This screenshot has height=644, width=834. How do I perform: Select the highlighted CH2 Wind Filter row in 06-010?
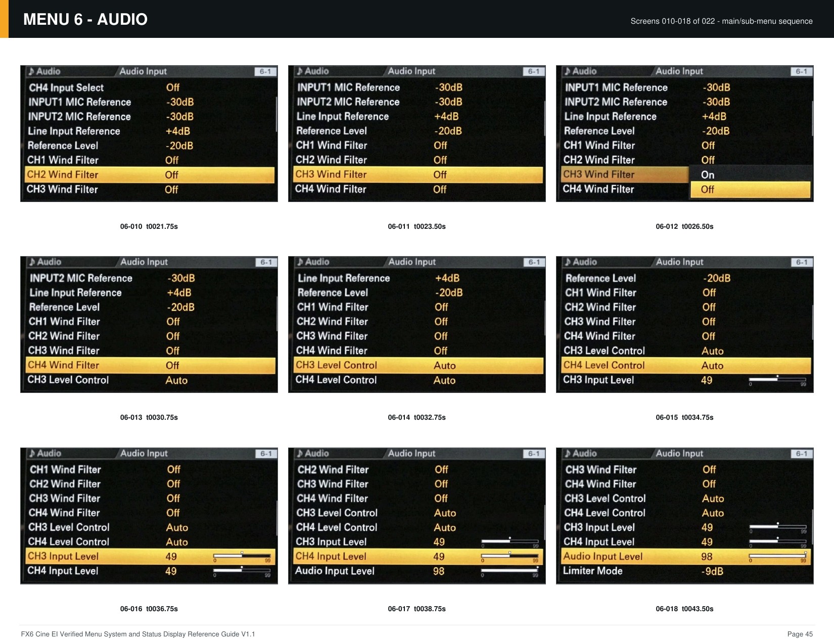pos(150,175)
